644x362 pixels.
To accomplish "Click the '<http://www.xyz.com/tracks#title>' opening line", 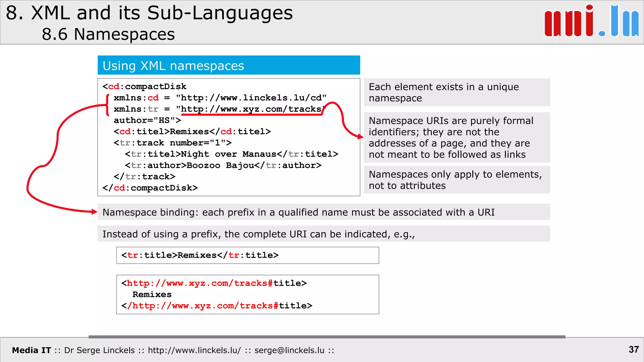I will pos(214,283).
